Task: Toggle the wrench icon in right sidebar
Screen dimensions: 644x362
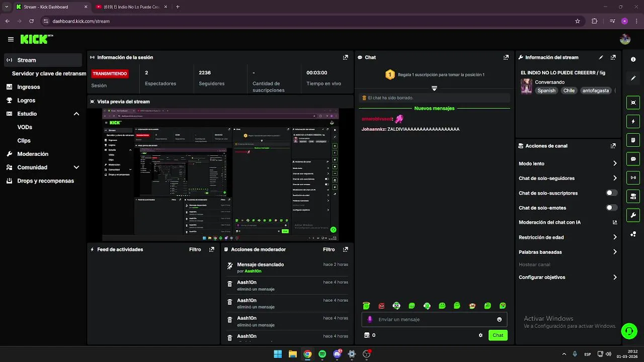Action: click(x=633, y=215)
